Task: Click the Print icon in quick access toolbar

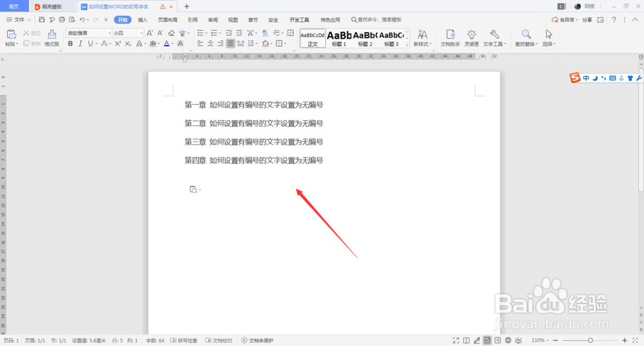Action: pos(62,20)
